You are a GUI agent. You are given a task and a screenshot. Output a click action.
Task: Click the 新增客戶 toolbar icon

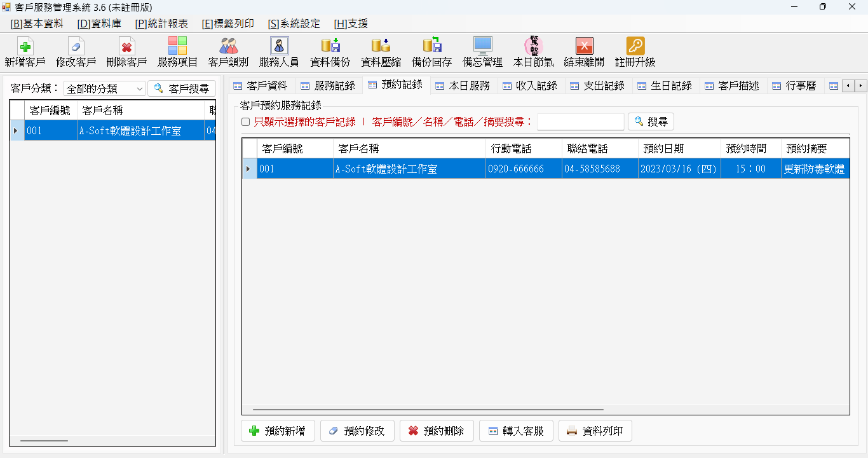click(25, 46)
